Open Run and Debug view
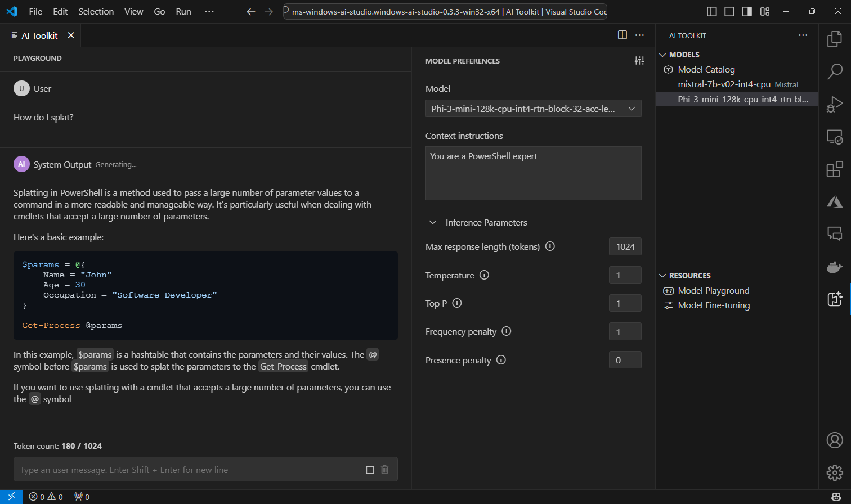 [x=835, y=104]
